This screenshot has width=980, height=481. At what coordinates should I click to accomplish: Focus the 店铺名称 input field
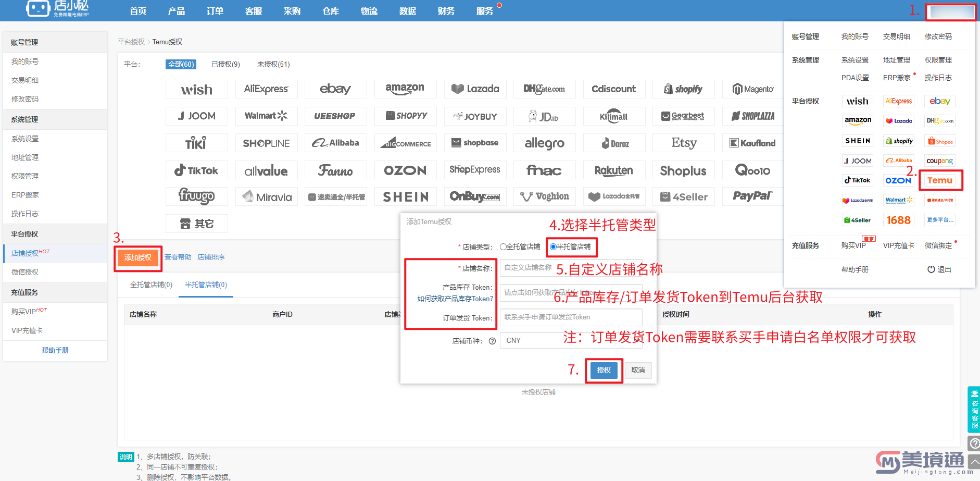(x=571, y=268)
